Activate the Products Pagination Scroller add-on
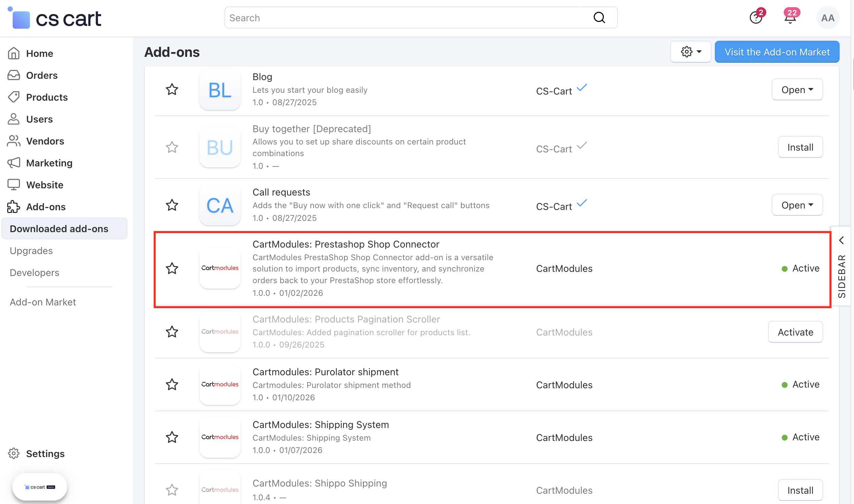The width and height of the screenshot is (854, 504). [795, 332]
